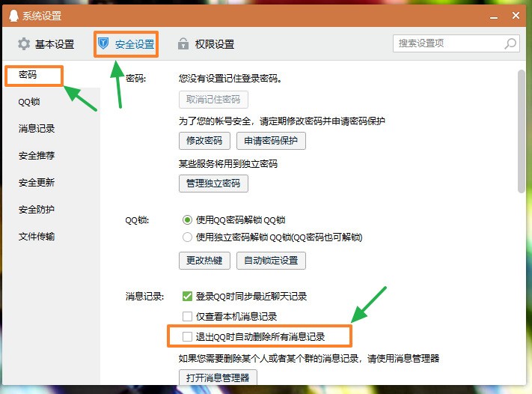Click the 申请密码保护 button

tap(271, 141)
